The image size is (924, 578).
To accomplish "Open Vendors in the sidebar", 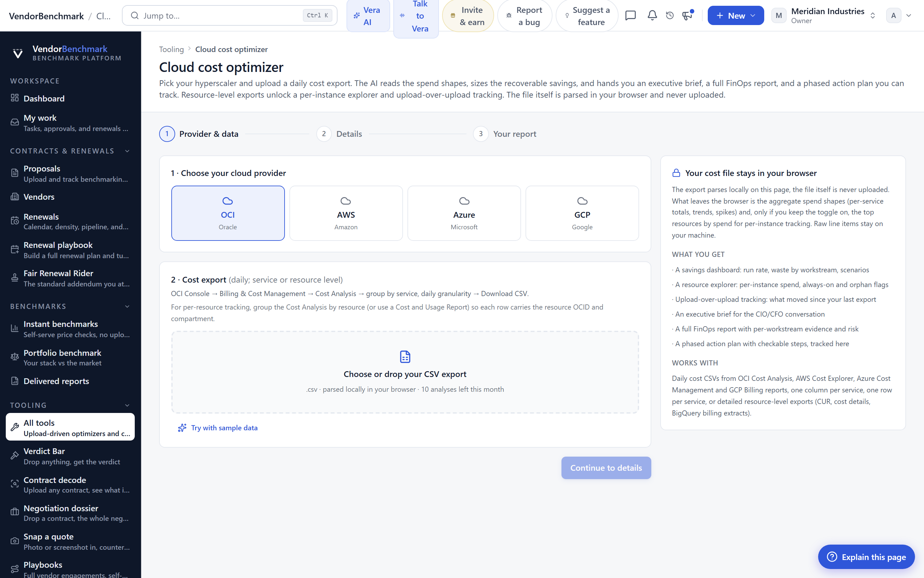I will click(70, 197).
